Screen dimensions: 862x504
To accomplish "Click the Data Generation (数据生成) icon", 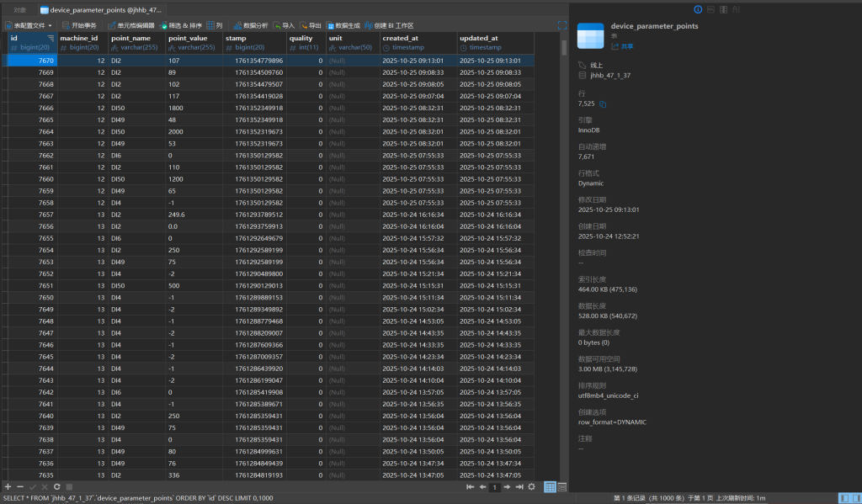I will (343, 26).
